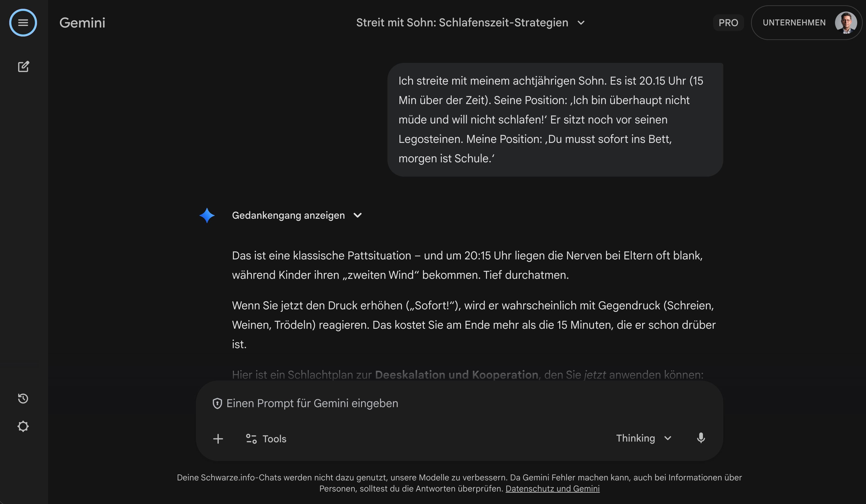The width and height of the screenshot is (866, 504).
Task: Start a new chat with pencil icon
Action: 23,66
